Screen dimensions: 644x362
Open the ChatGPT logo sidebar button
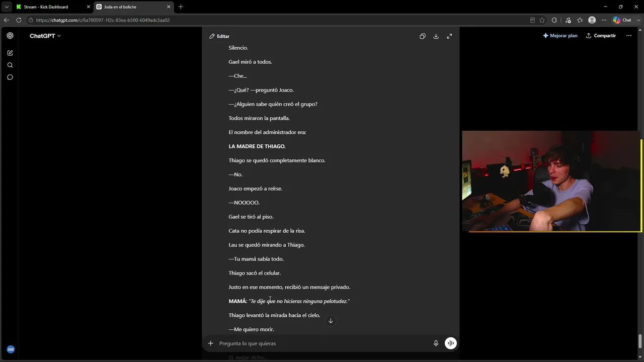click(10, 36)
